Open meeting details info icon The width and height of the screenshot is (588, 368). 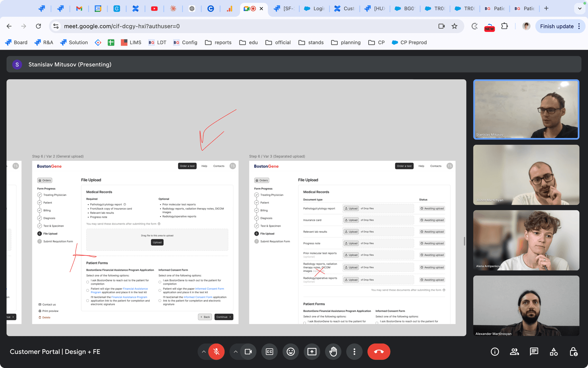click(495, 352)
